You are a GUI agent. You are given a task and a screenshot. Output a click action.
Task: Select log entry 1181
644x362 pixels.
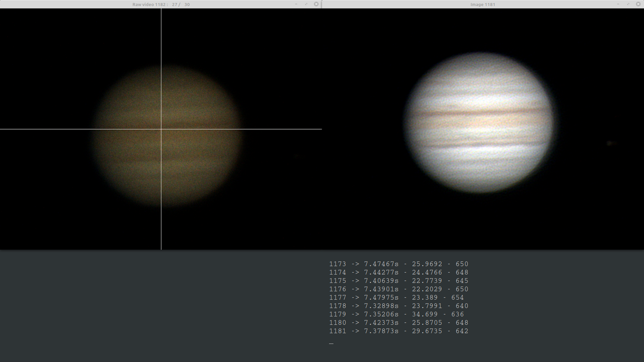398,331
